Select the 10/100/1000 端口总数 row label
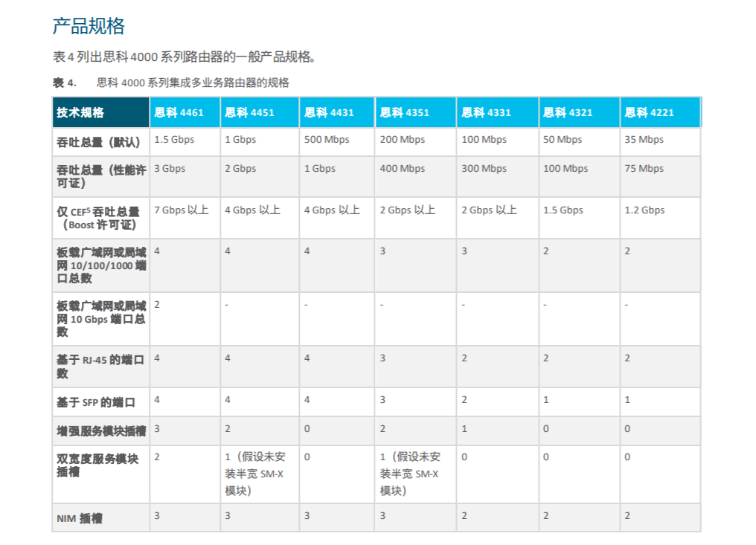This screenshot has width=756, height=545. 101,265
